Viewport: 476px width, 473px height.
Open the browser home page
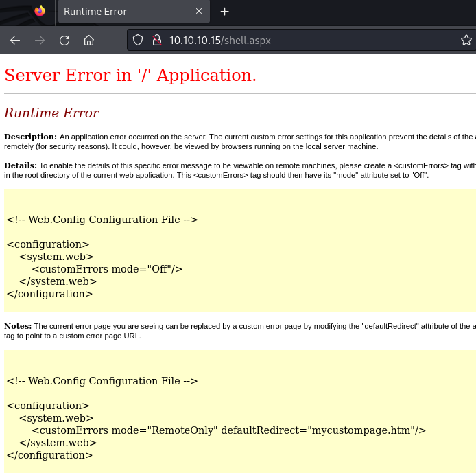pyautogui.click(x=89, y=40)
